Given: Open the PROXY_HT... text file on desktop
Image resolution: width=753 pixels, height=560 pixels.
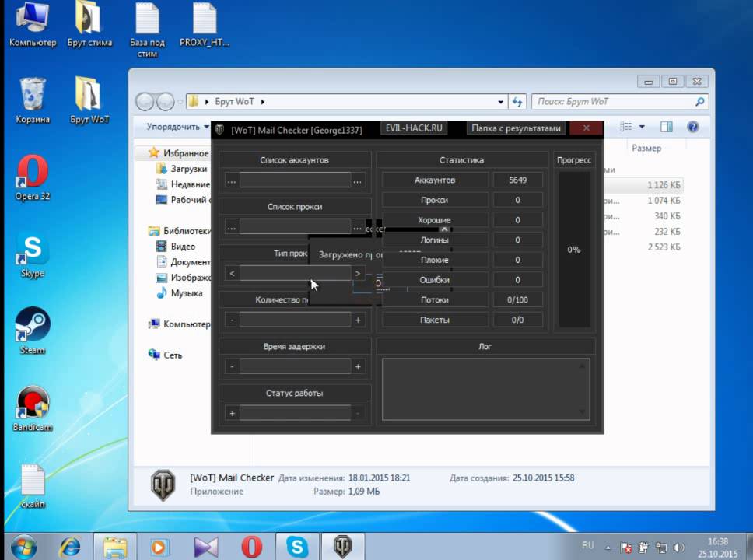Looking at the screenshot, I should (204, 24).
